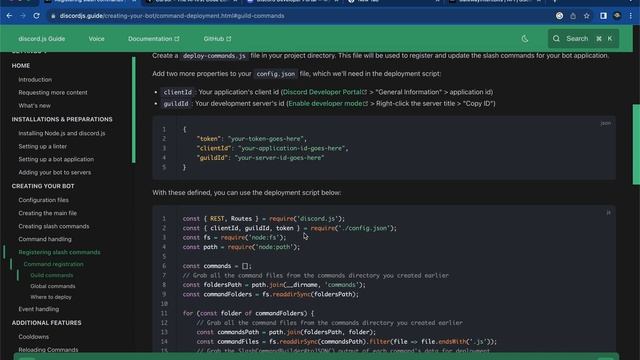Open Requesting more content in the sidebar

(x=53, y=93)
